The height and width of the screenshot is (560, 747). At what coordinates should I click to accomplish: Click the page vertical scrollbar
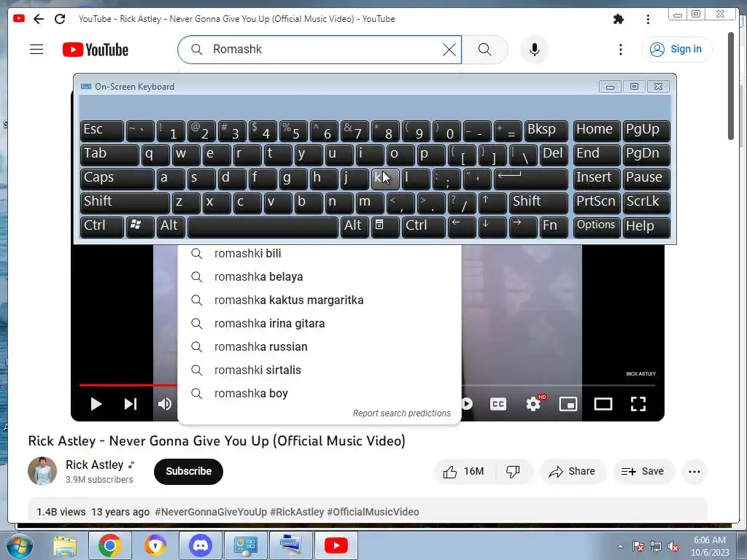(731, 86)
